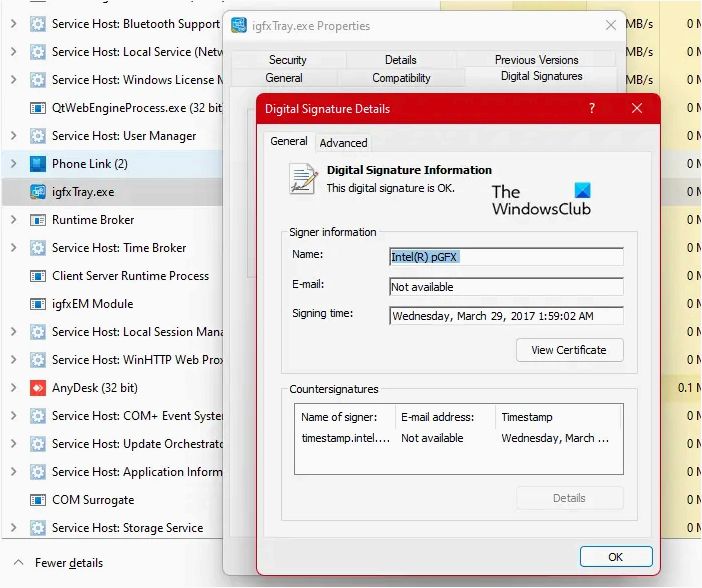Click the Update Orchestrator gear icon

tap(38, 444)
